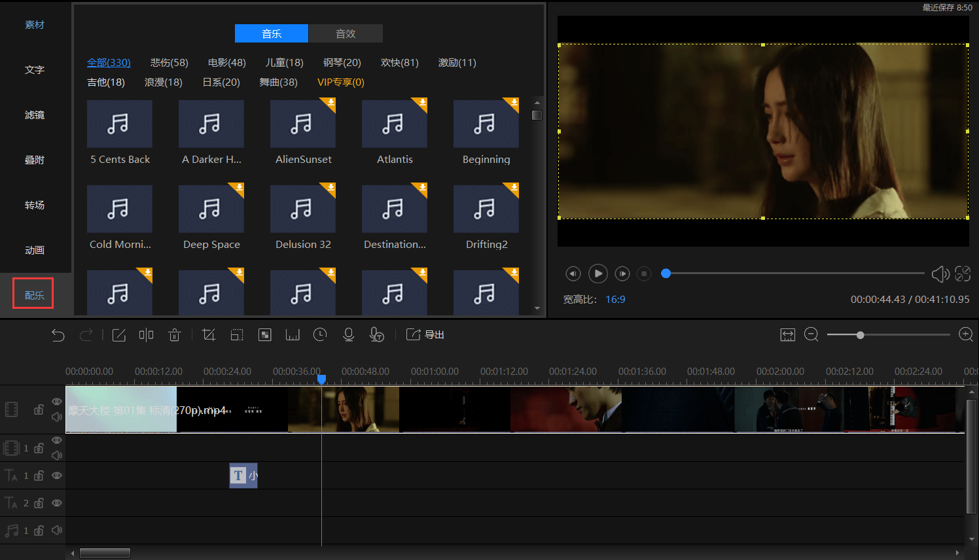The height and width of the screenshot is (560, 979).
Task: Click the split clip tool icon
Action: [x=146, y=335]
